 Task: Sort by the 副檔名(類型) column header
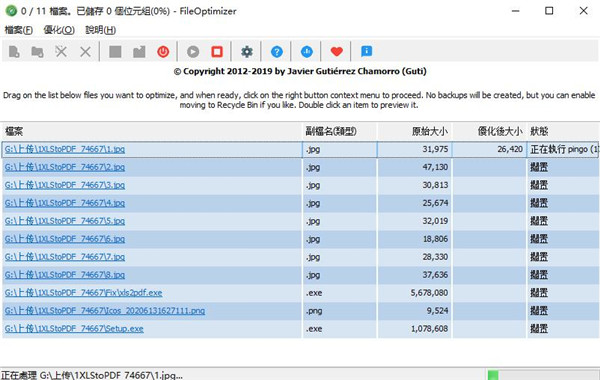click(x=340, y=132)
